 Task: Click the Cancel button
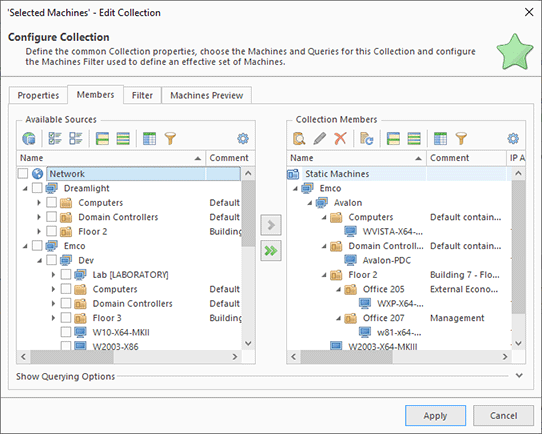coord(503,415)
